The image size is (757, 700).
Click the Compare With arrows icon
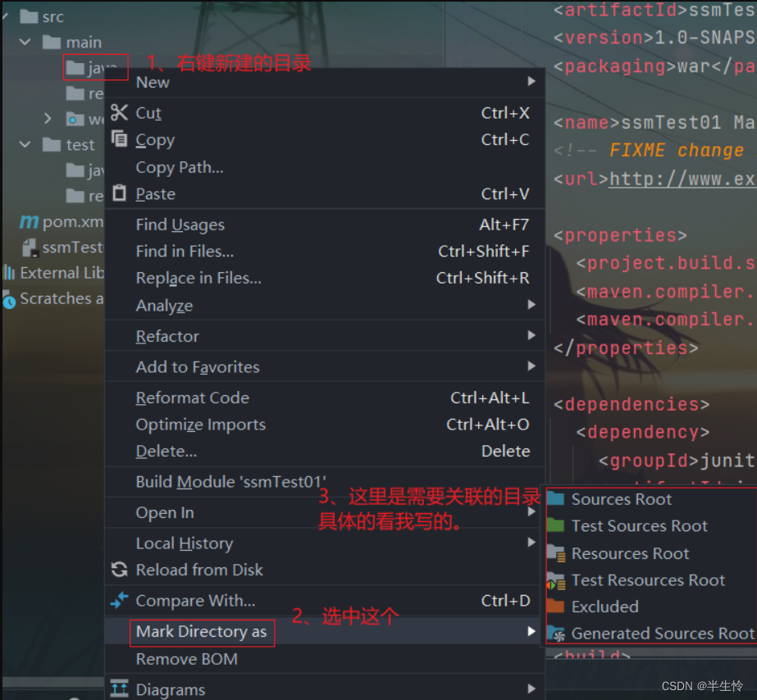tap(119, 600)
